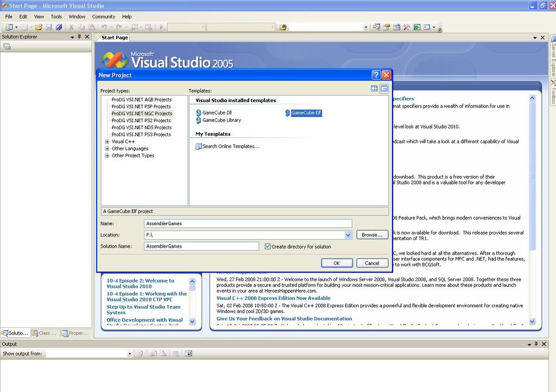This screenshot has width=556, height=392.
Task: Click the Open File folder icon
Action: [39, 27]
